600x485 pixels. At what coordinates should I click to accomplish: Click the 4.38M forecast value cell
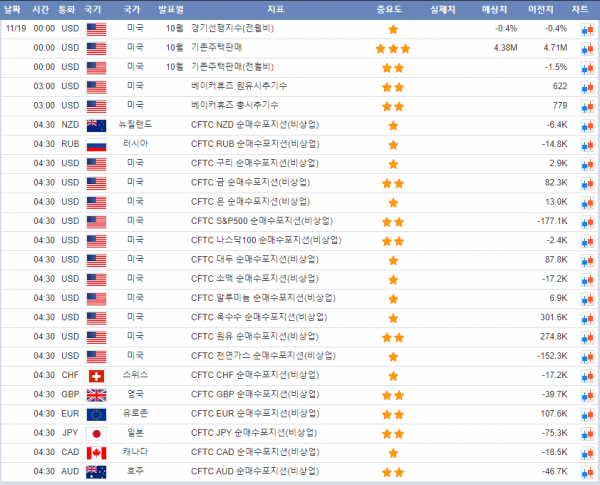[x=505, y=48]
